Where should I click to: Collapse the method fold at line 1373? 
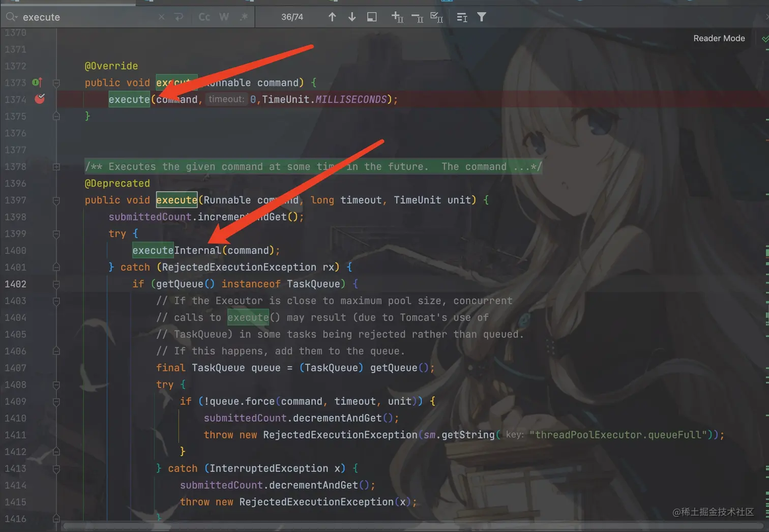[56, 83]
